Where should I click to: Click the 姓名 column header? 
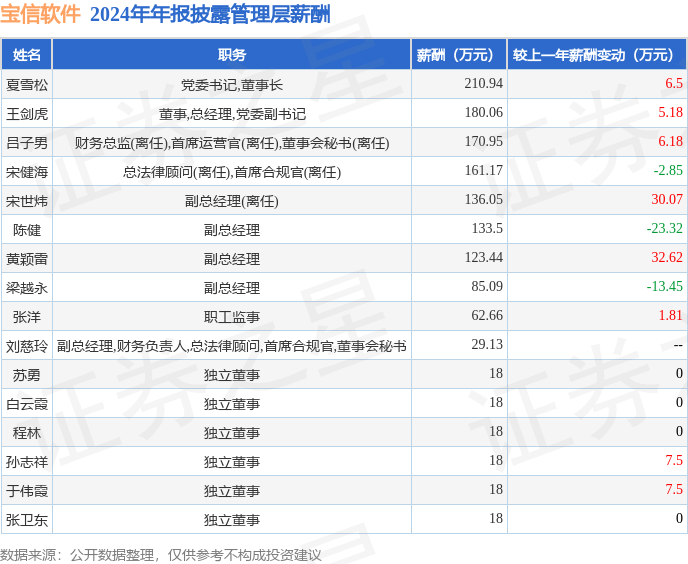[x=27, y=55]
